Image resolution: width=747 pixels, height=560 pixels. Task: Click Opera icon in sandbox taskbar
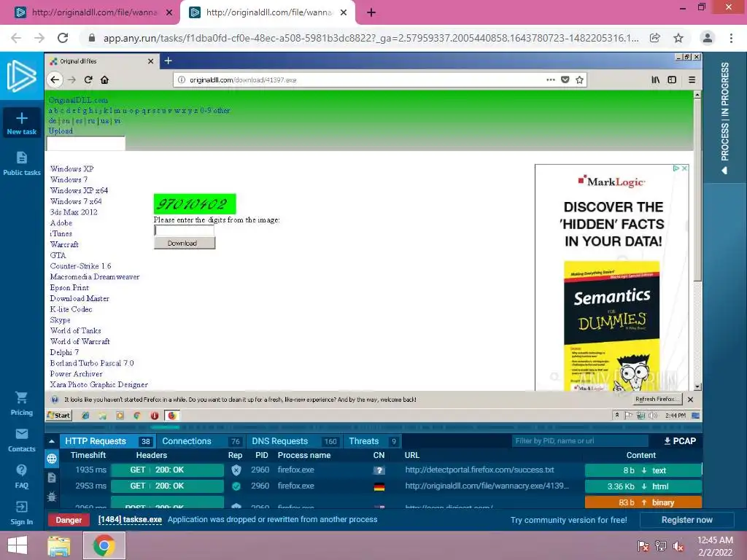(x=155, y=416)
